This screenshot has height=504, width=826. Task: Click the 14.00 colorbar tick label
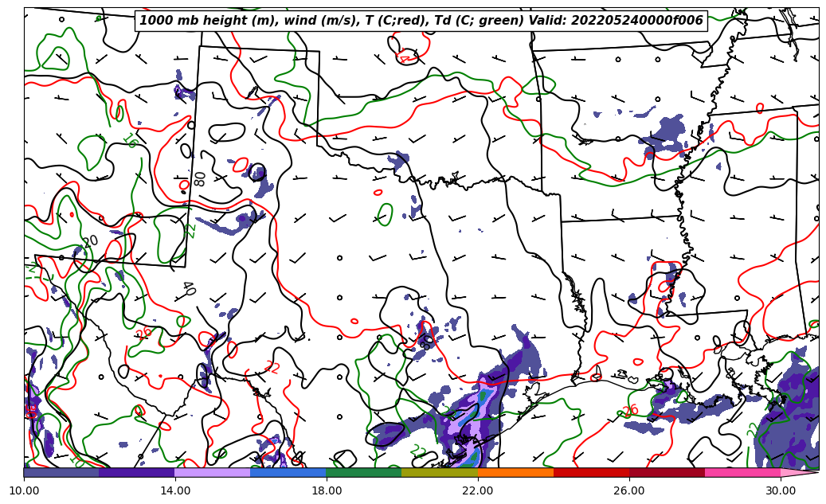(x=175, y=490)
